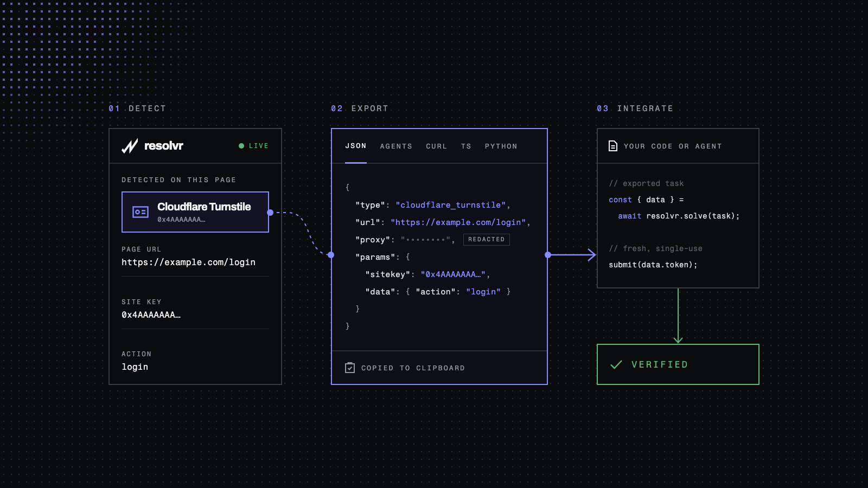Click the resolvr lightning logo icon

coord(130,146)
